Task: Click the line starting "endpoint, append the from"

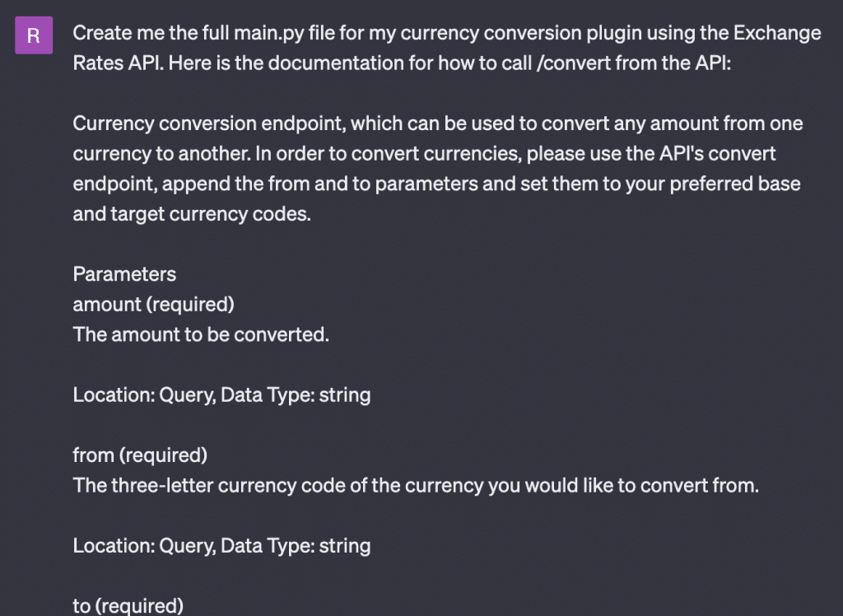Action: click(x=436, y=184)
